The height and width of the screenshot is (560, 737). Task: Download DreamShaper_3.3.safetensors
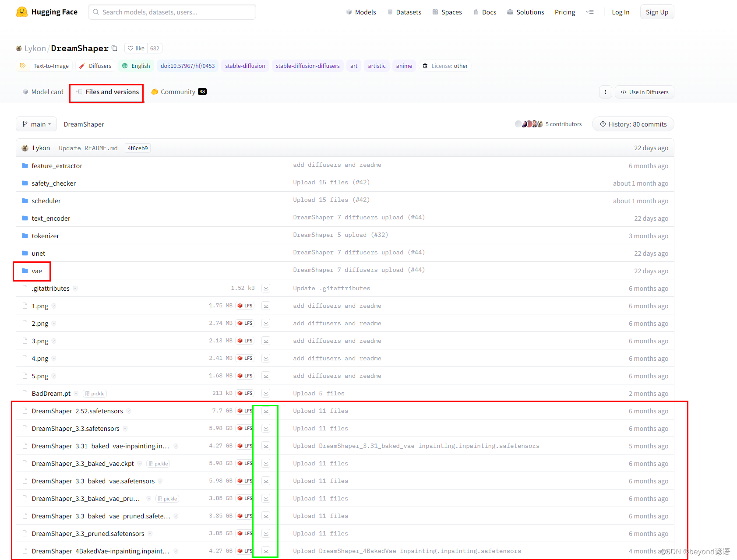(266, 428)
